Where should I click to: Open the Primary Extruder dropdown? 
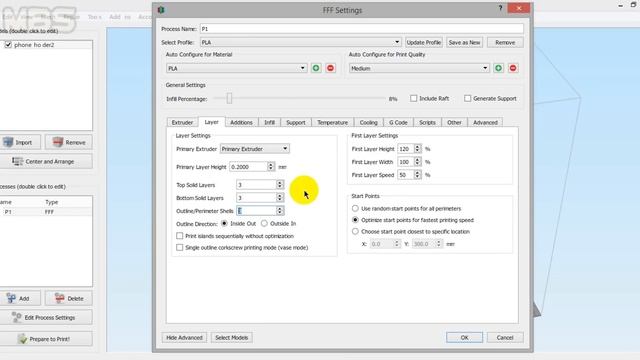point(255,149)
